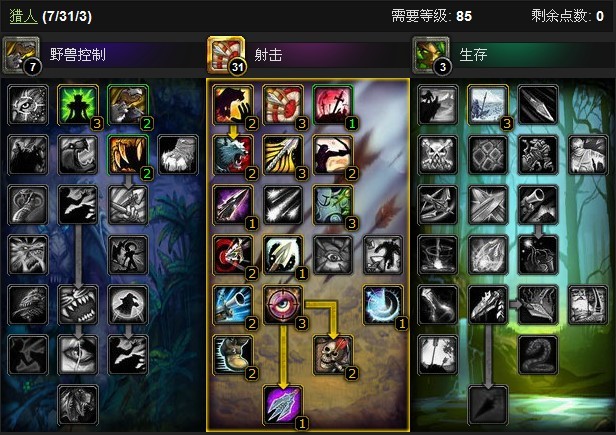The width and height of the screenshot is (616, 435).
Task: Click the skull with arrow talent
Action: pyautogui.click(x=333, y=355)
